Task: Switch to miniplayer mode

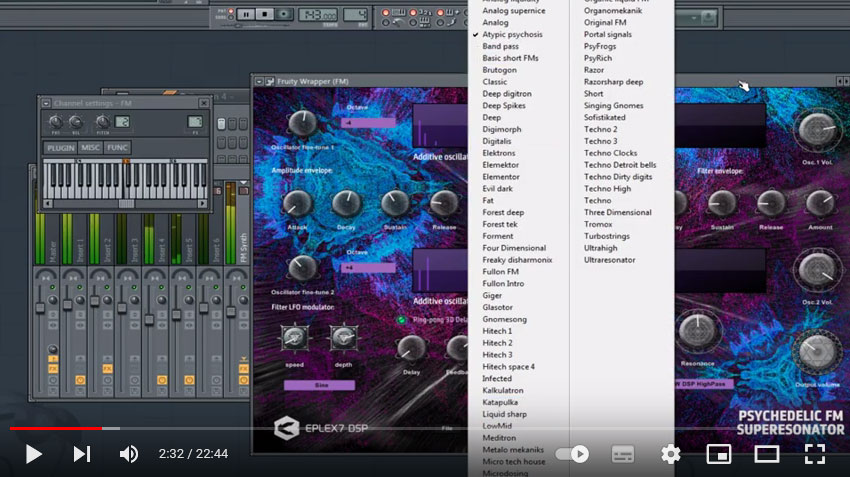Action: click(719, 454)
